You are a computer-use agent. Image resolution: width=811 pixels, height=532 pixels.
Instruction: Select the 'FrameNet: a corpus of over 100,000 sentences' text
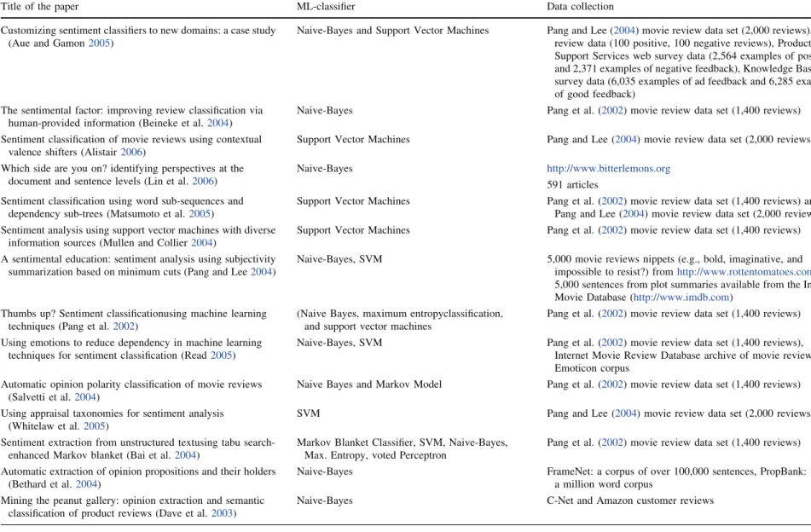652,472
